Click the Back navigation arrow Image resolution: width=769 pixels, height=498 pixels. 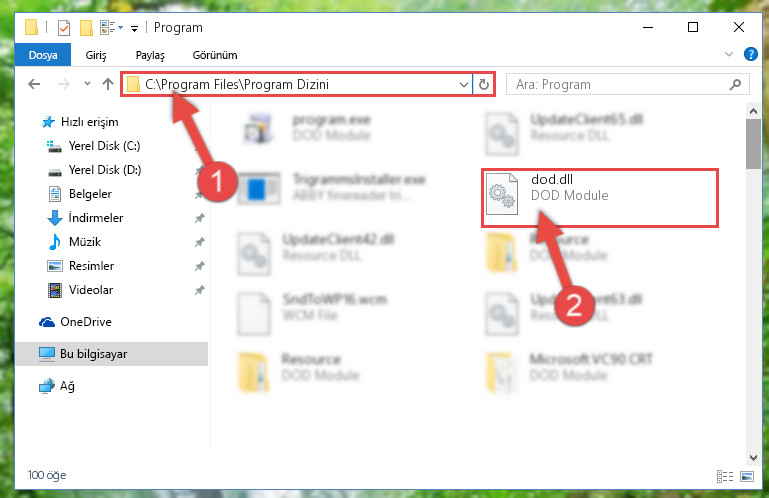pyautogui.click(x=34, y=84)
